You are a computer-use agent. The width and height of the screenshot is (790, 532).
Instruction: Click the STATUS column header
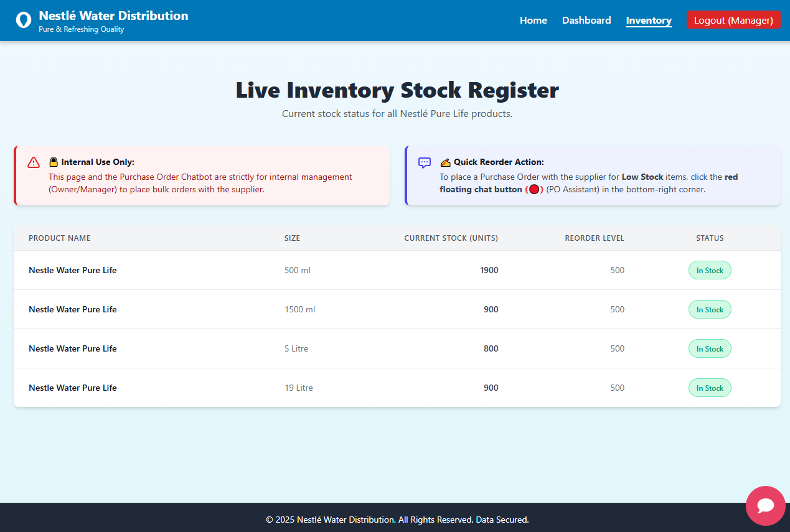[710, 238]
